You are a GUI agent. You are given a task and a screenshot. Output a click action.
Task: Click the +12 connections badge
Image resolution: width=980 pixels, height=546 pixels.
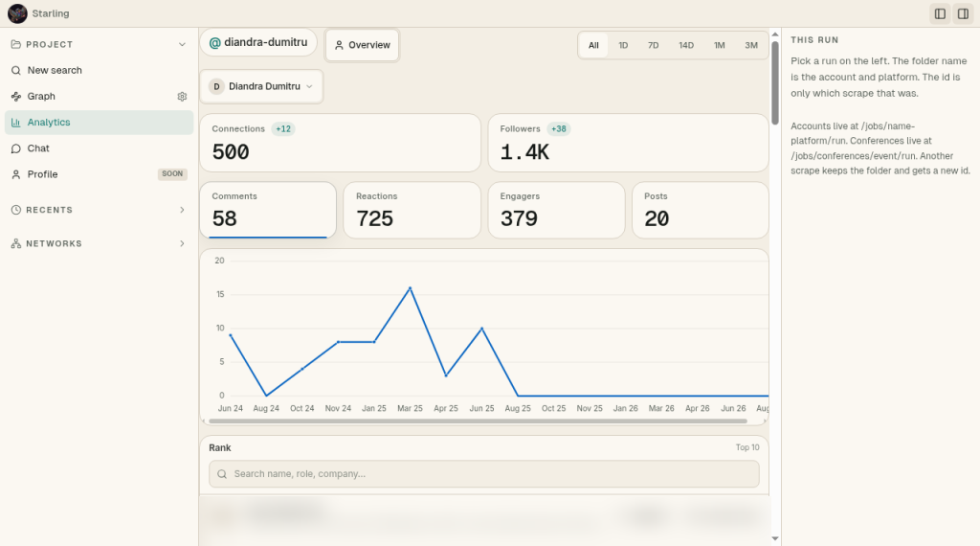click(283, 129)
